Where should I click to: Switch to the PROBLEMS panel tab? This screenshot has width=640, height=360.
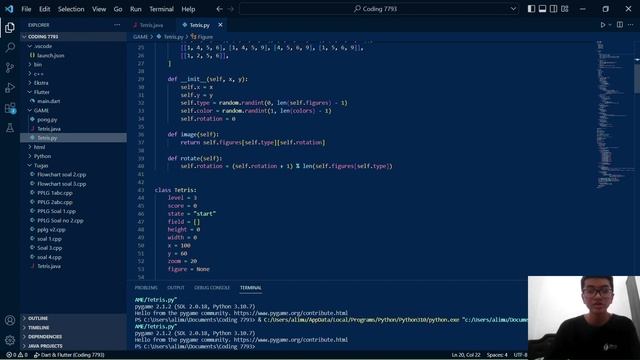(146, 288)
